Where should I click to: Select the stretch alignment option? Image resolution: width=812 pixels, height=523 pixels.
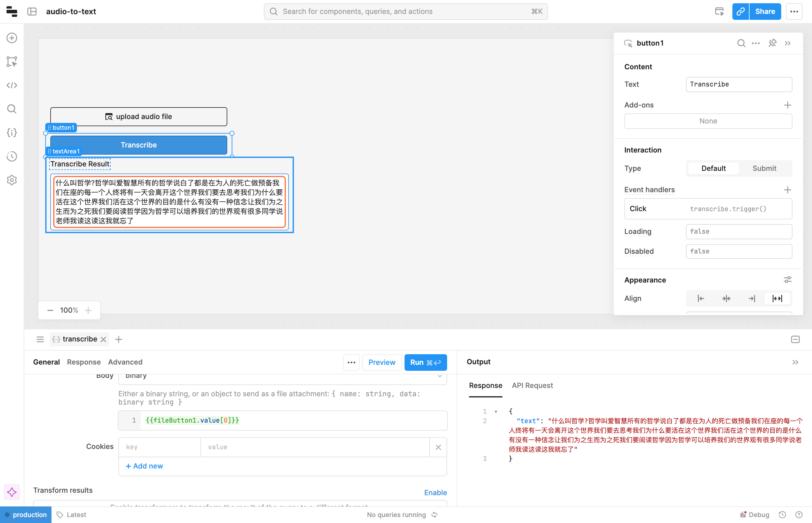[x=777, y=299]
